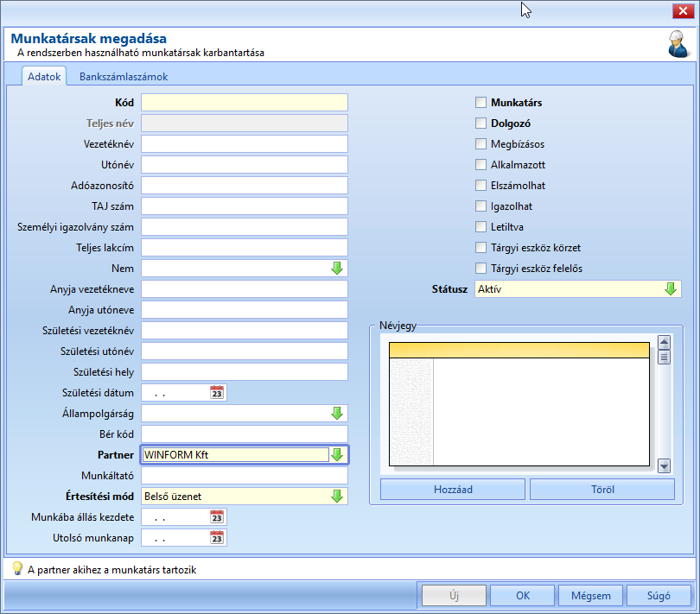The width and height of the screenshot is (700, 614).
Task: Focus the Születési vezetéknév field
Action: (x=245, y=331)
